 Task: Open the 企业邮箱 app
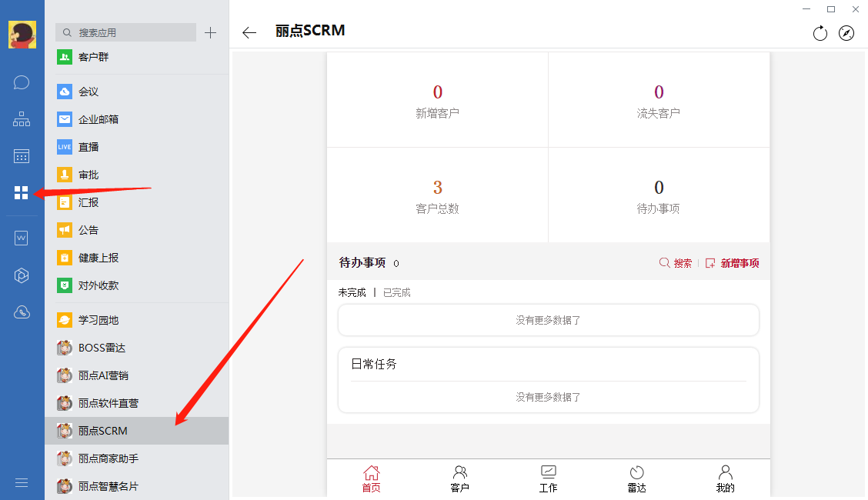tap(137, 119)
